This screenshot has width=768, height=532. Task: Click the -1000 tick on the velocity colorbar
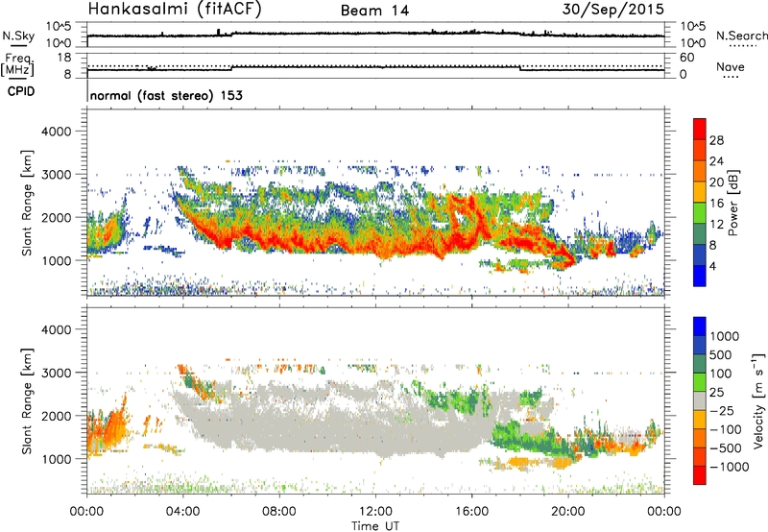click(730, 467)
